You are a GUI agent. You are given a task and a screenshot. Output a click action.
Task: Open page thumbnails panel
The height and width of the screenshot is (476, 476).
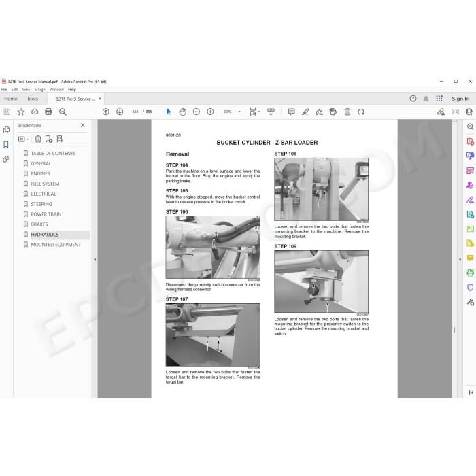click(x=6, y=130)
